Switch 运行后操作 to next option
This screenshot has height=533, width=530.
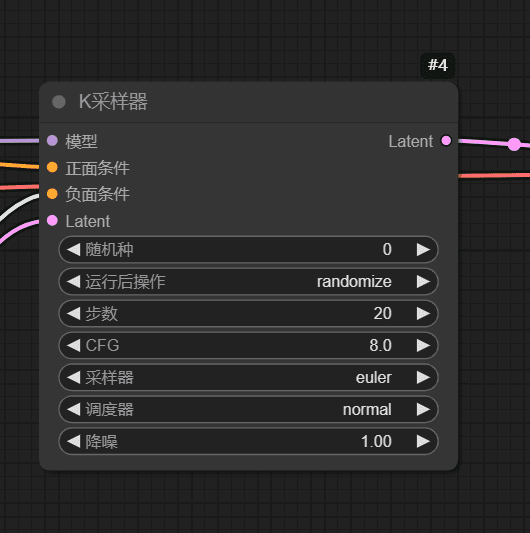point(423,281)
